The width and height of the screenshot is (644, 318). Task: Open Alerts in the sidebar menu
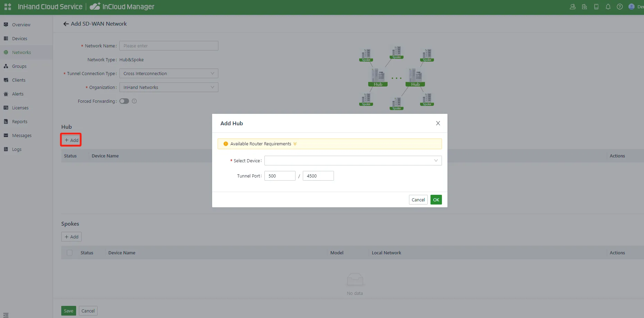click(18, 94)
